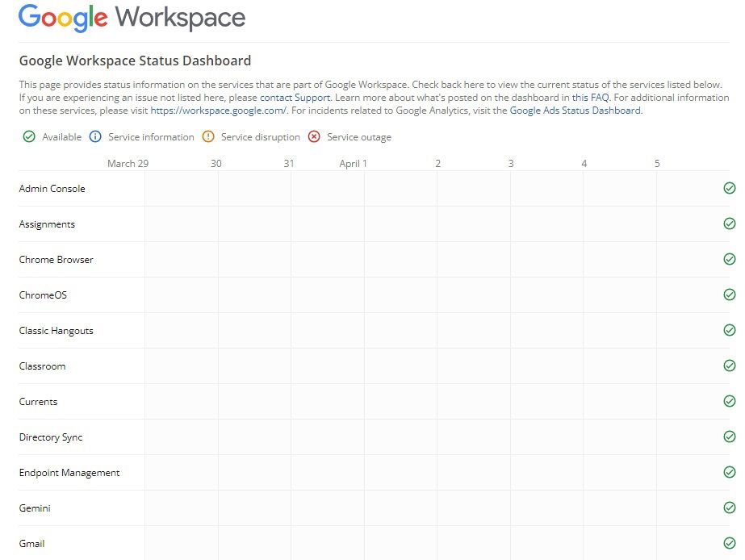Screen dimensions: 745x560
Task: Click the green Available legend icon
Action: tap(27, 137)
